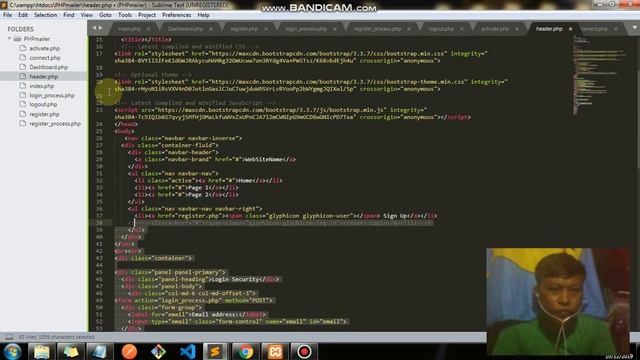Click the Windows Start button
The height and width of the screenshot is (360, 640).
(13, 351)
